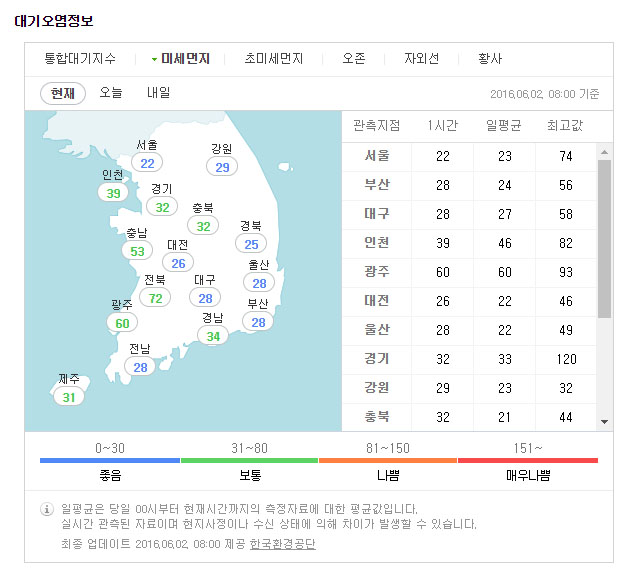Click the 인천 일평균 cell 46
The image size is (628, 570).
[x=505, y=243]
